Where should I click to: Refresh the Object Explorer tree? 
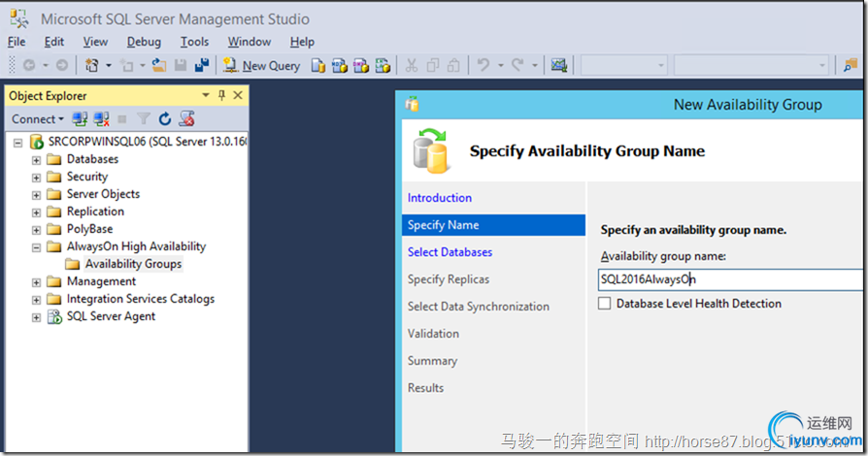pos(165,119)
